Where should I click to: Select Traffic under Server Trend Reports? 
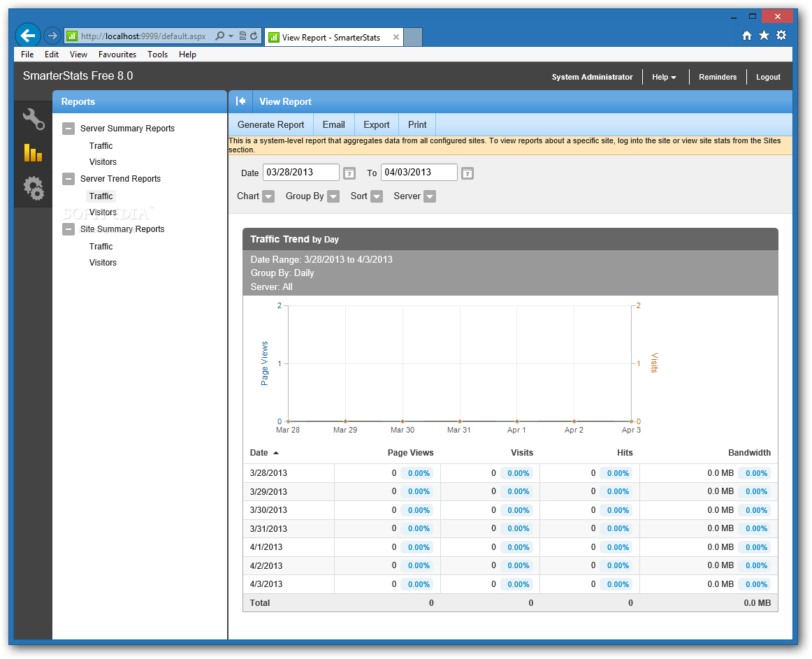point(101,196)
